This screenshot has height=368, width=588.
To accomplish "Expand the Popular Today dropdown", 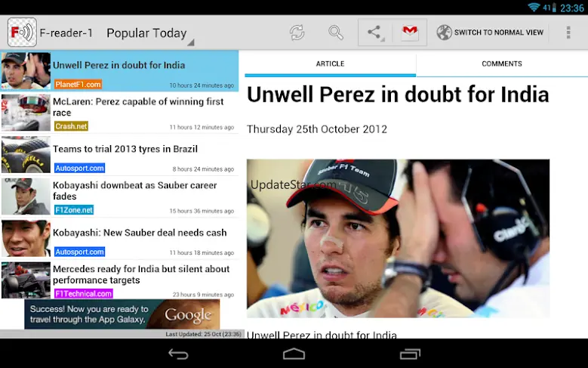I will click(150, 33).
